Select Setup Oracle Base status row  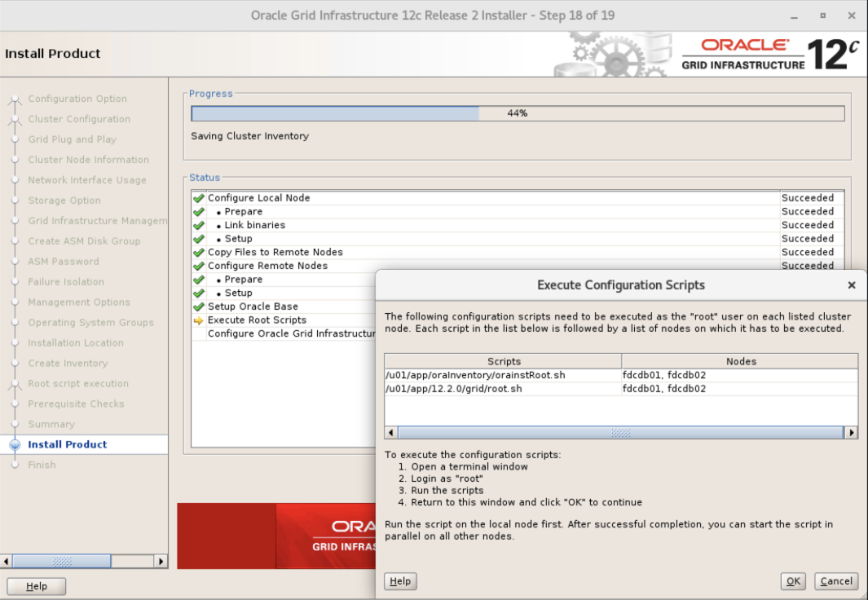pyautogui.click(x=284, y=306)
